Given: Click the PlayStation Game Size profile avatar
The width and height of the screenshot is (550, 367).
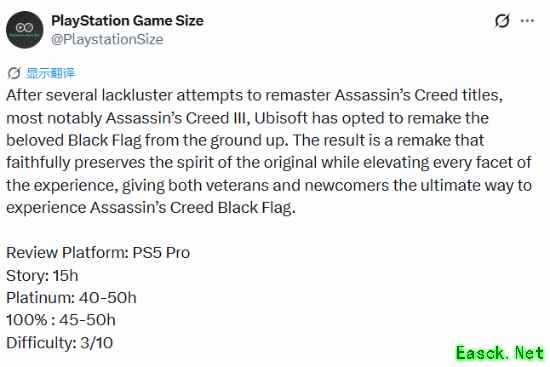Looking at the screenshot, I should point(25,30).
